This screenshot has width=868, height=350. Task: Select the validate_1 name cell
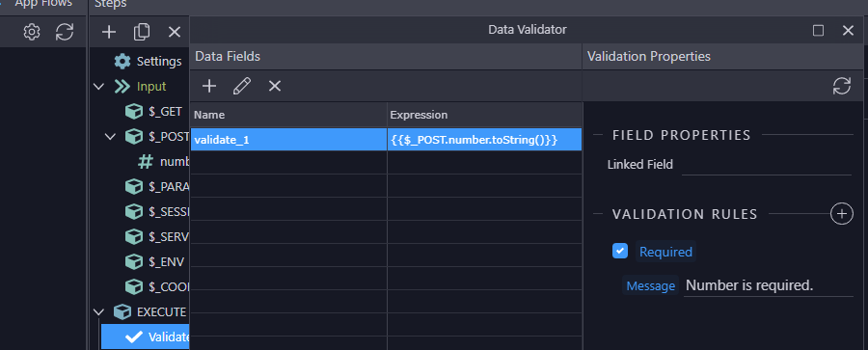(x=289, y=140)
